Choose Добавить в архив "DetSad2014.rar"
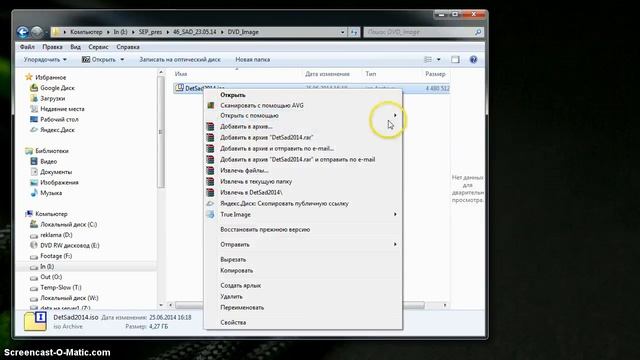 (303, 138)
